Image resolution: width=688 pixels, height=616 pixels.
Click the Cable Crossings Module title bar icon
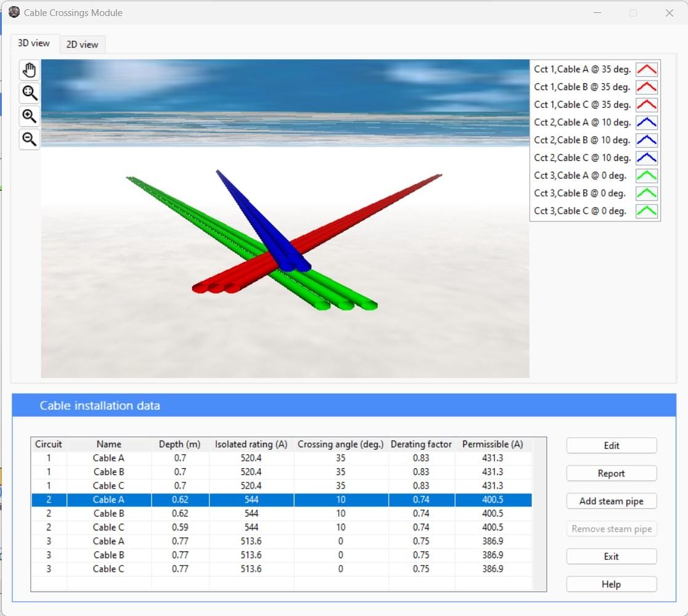[14, 12]
